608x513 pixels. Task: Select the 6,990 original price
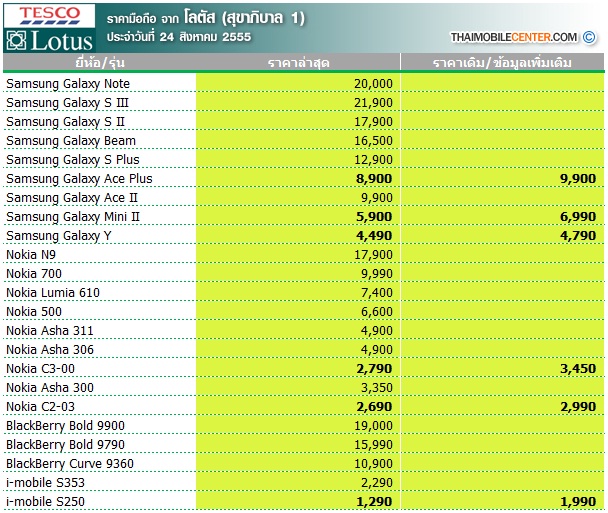click(x=578, y=217)
